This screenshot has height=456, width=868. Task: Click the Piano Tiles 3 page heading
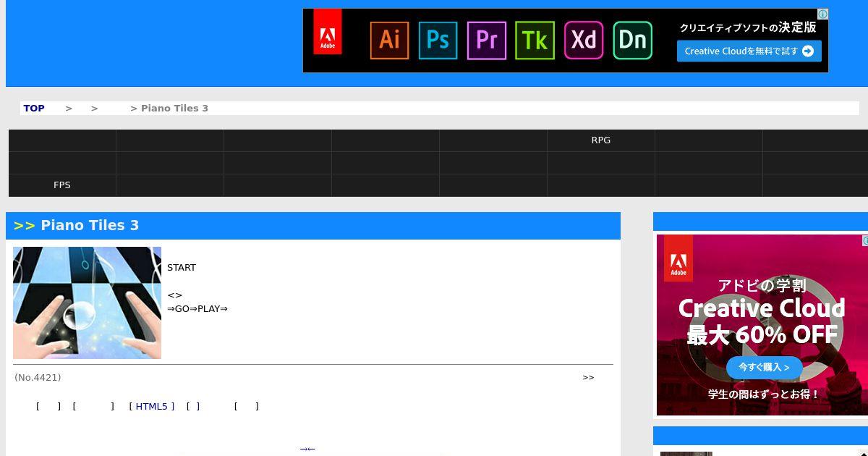90,225
